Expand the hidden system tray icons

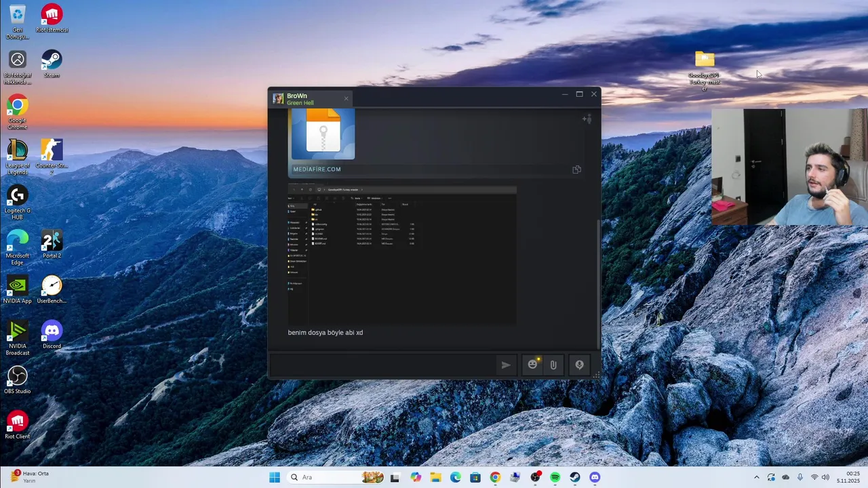click(x=757, y=477)
